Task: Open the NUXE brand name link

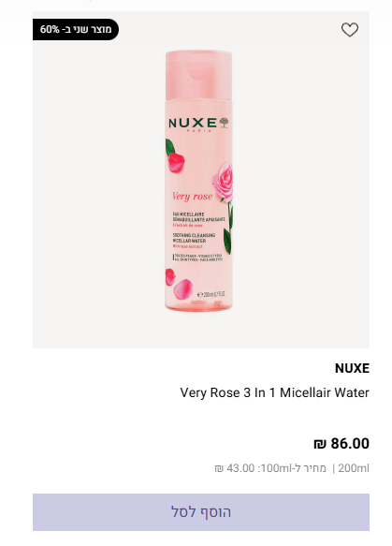Action: tap(352, 368)
